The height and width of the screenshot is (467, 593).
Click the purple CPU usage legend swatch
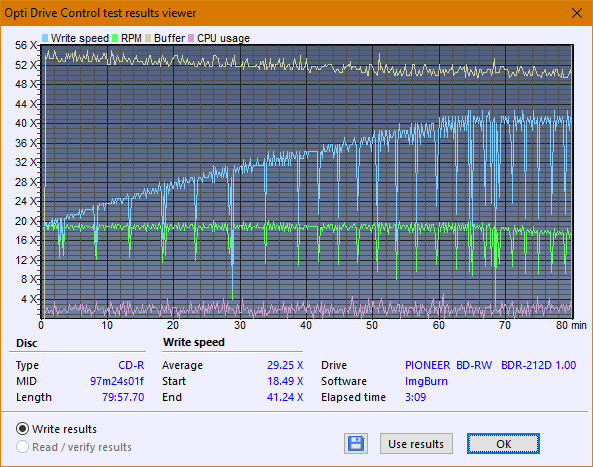191,38
